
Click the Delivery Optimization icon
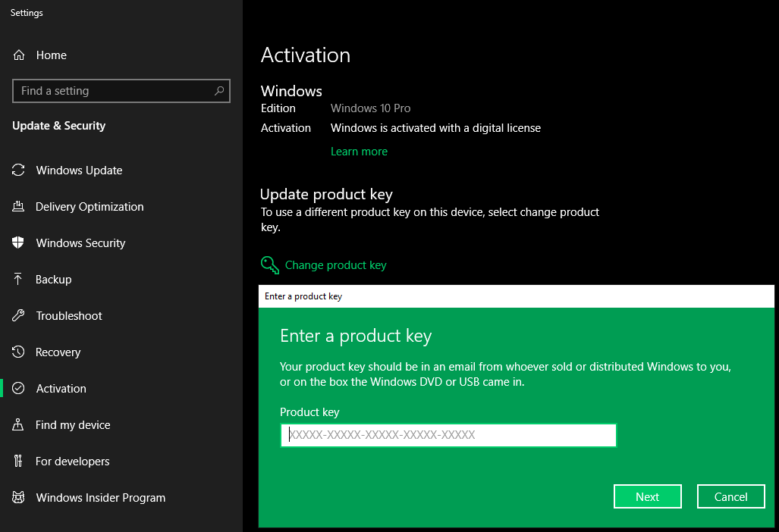coord(18,206)
